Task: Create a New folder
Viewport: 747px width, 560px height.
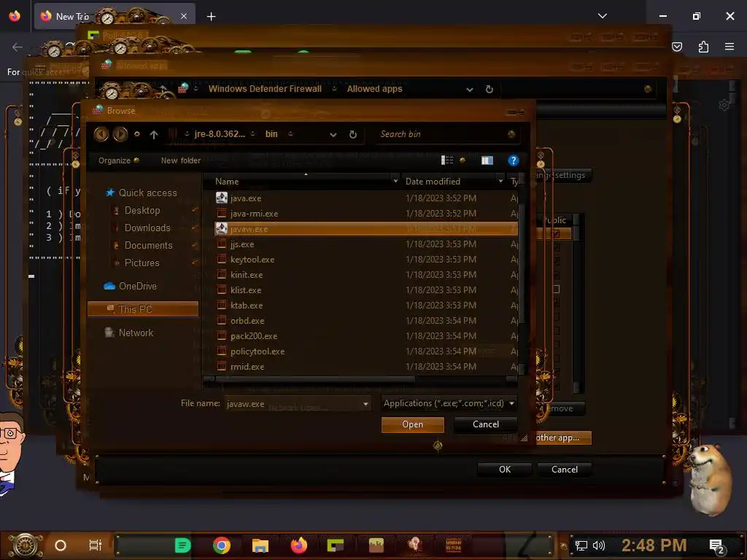Action: [181, 160]
